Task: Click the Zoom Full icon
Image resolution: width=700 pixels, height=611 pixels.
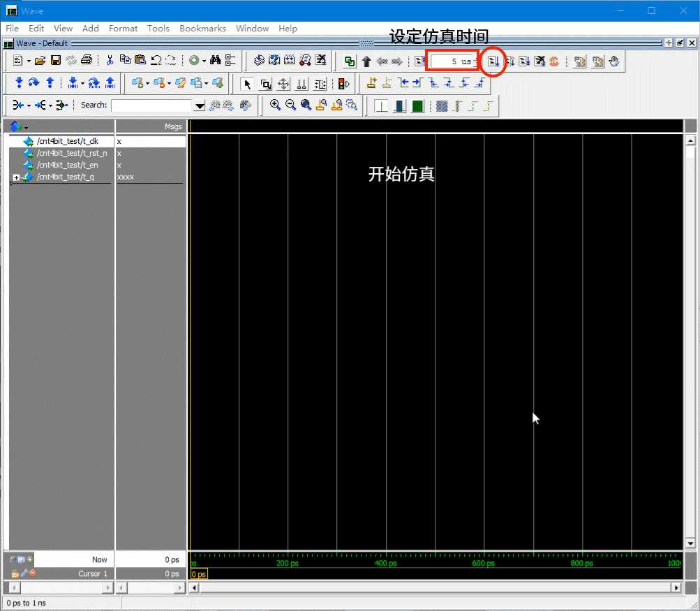Action: click(x=306, y=105)
